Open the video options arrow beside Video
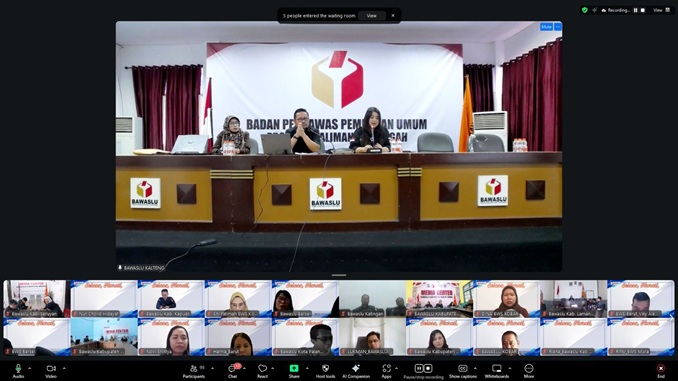The height and width of the screenshot is (381, 678). pyautogui.click(x=64, y=368)
